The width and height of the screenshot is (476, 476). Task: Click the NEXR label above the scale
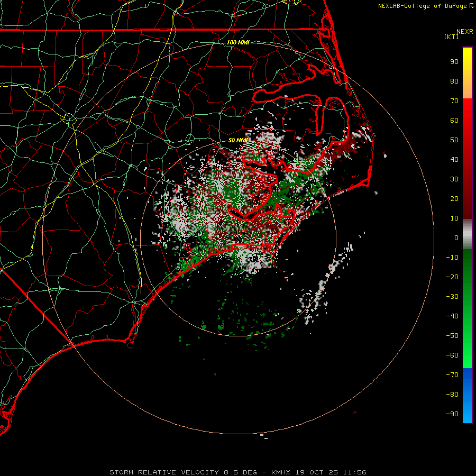point(465,32)
